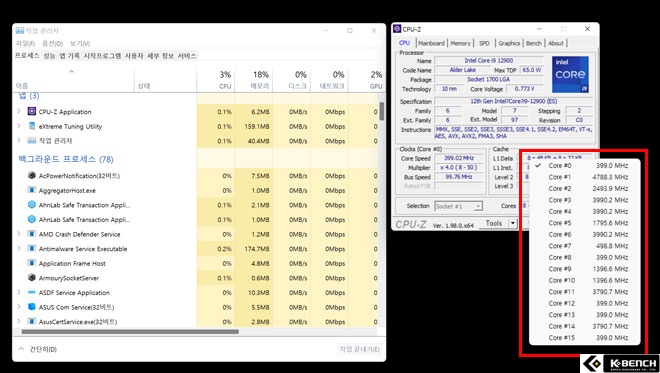Expand the eXtreme Tuning Utility row
This screenshot has height=373, width=660.
[19, 126]
